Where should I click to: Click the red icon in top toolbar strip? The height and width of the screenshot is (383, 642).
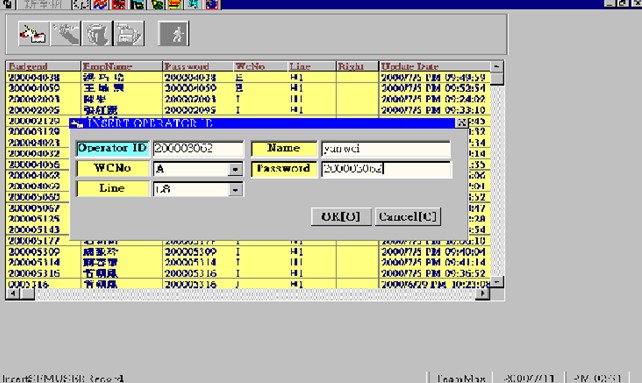[119, 5]
